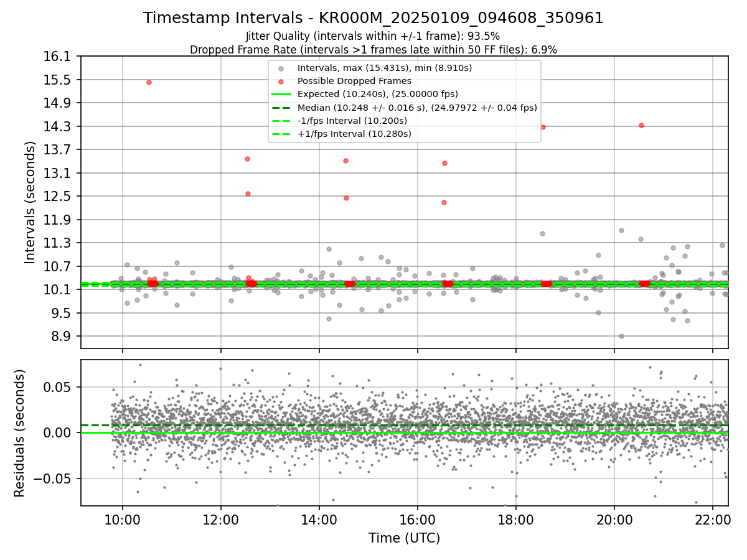Image resolution: width=747 pixels, height=560 pixels.
Task: Click the red dropped-frame point after 20:00 near 14.3
Action: pyautogui.click(x=641, y=125)
